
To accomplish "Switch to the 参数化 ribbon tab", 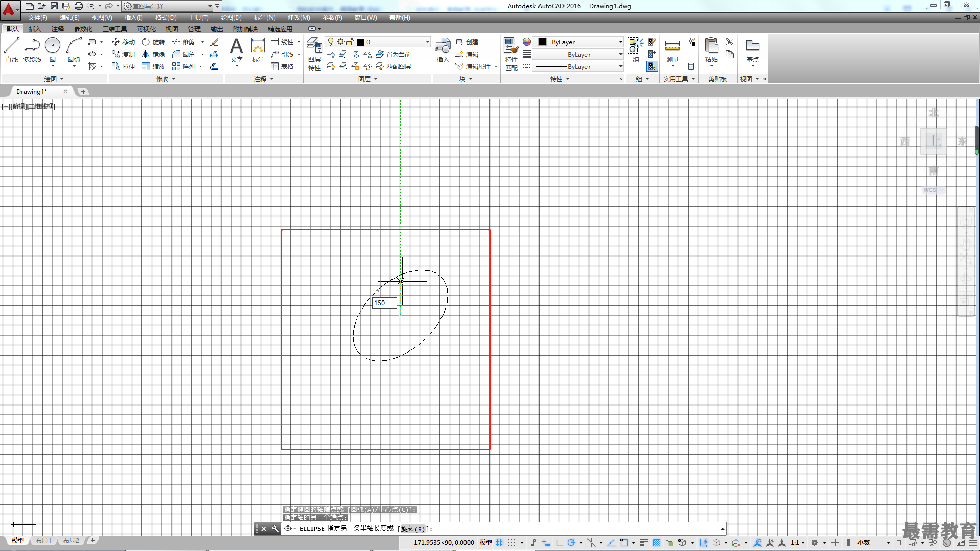I will pyautogui.click(x=83, y=29).
